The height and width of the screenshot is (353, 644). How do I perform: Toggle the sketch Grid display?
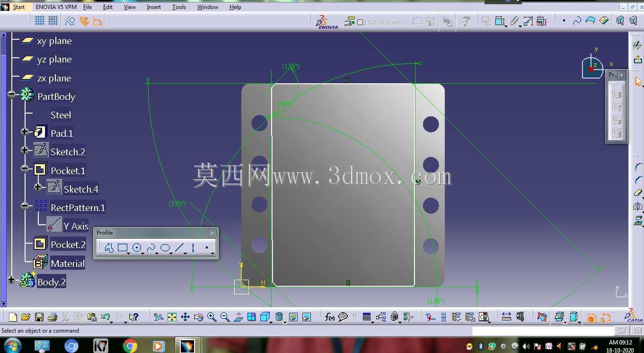click(40, 20)
